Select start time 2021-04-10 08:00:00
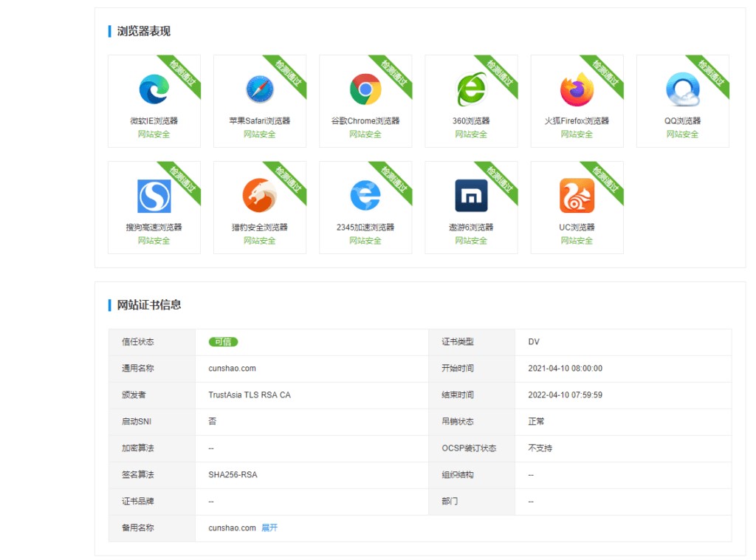Screen dimensions: 756x560 [565, 368]
